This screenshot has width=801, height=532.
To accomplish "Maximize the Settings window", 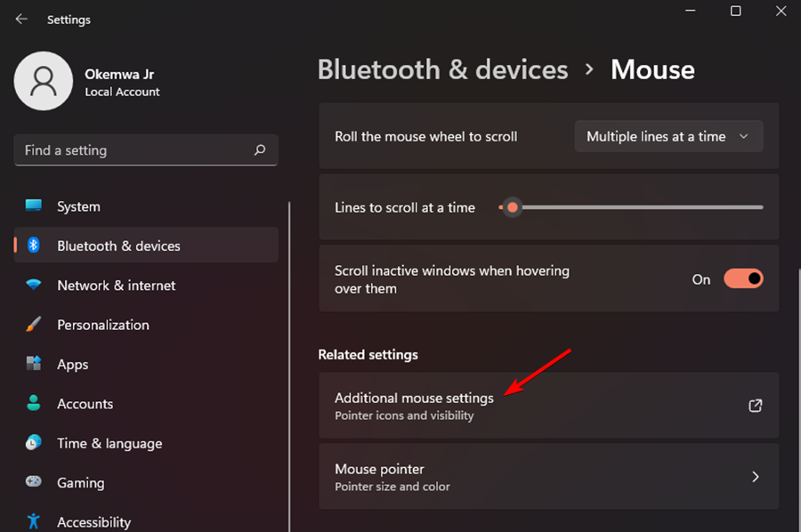I will [x=735, y=11].
